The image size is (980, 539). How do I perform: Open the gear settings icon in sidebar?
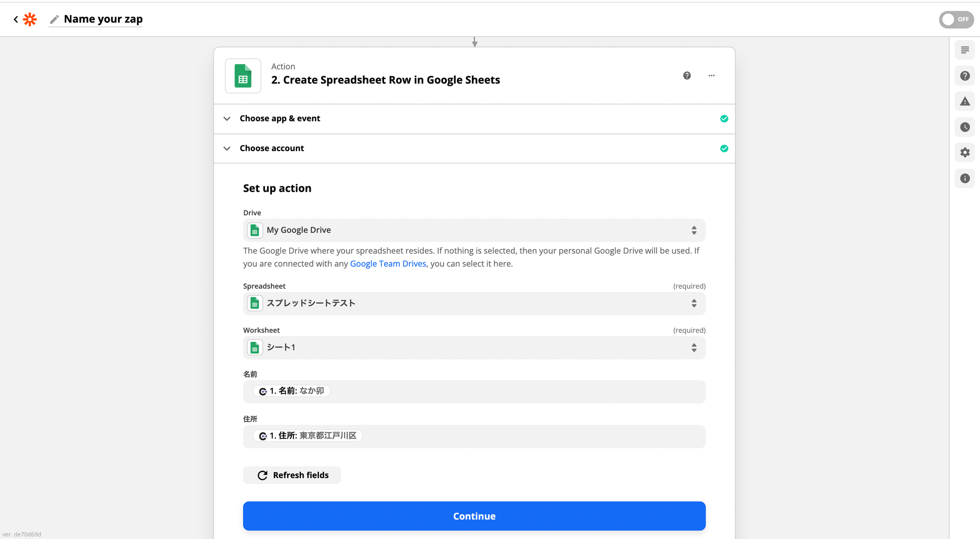965,153
